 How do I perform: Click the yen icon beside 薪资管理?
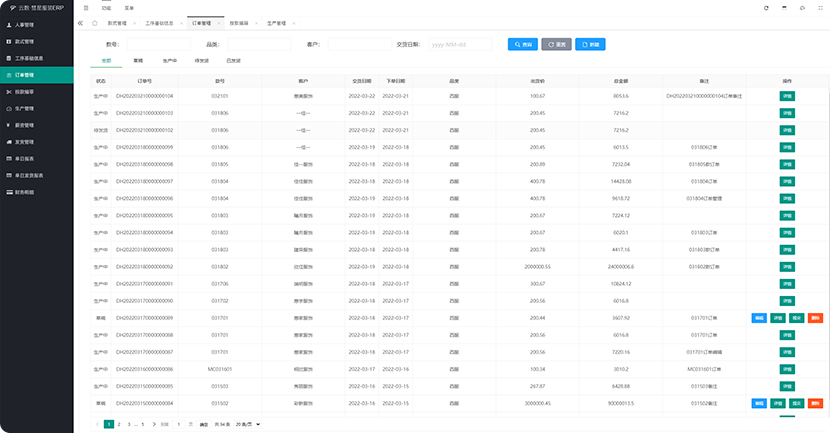9,125
